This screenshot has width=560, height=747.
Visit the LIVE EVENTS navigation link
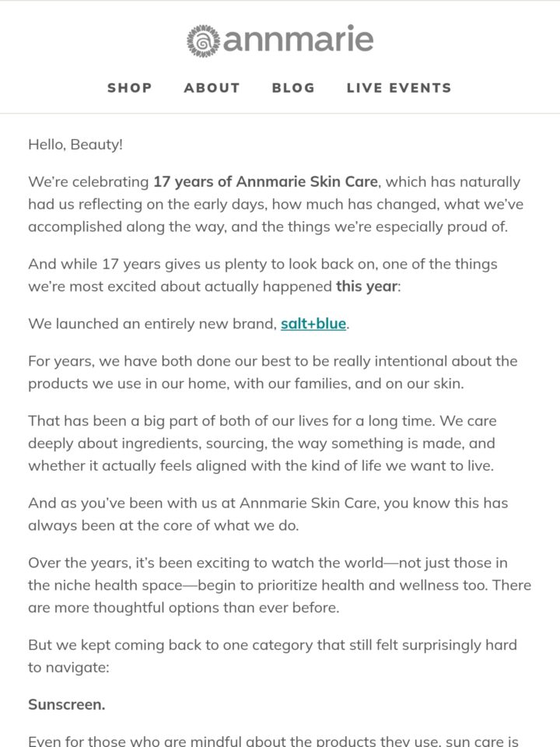[x=399, y=88]
